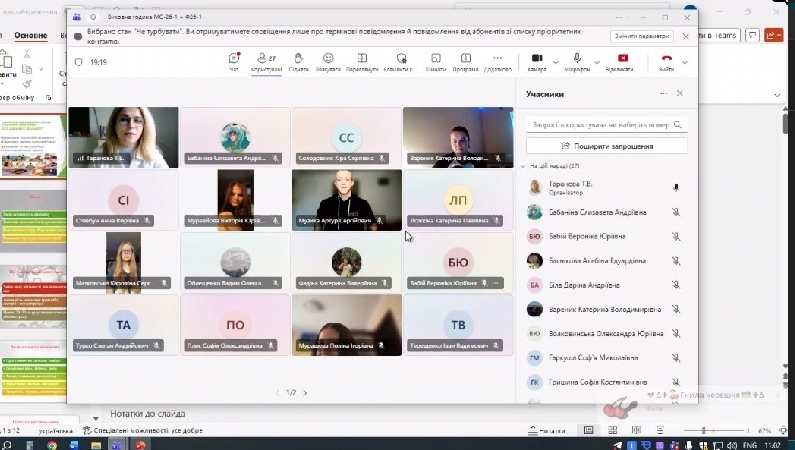The width and height of the screenshot is (795, 450).
Task: Click Нотатки button in PowerPoint status bar
Action: 547,431
